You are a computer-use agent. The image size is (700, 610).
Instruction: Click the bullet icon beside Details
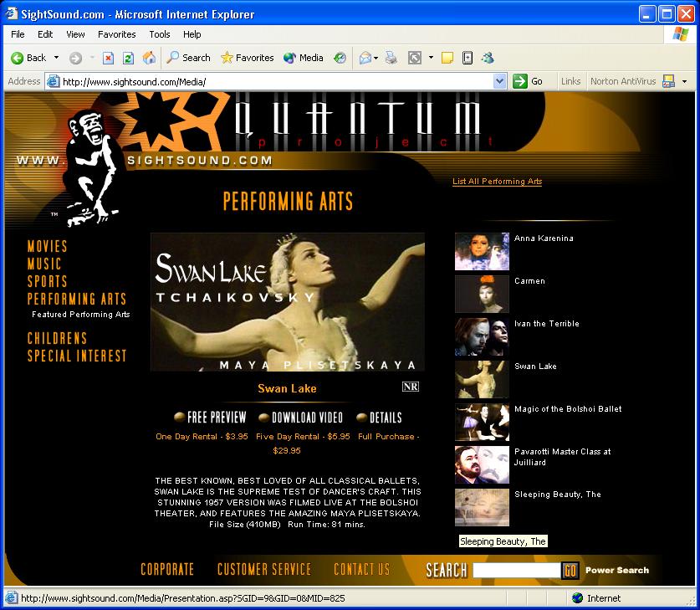click(361, 418)
